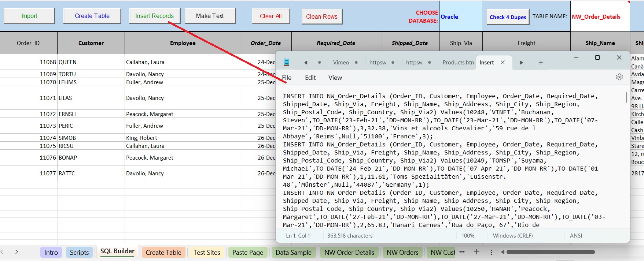
Task: Select the Ship_Via column header cell
Action: pyautogui.click(x=461, y=43)
